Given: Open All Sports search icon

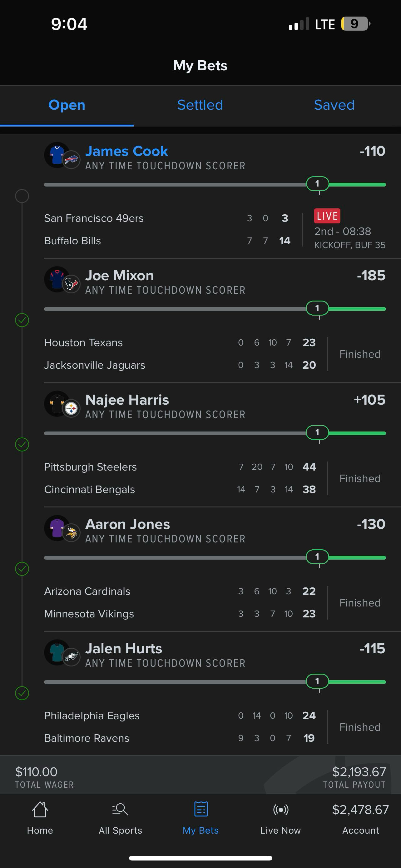Looking at the screenshot, I should coord(120,810).
